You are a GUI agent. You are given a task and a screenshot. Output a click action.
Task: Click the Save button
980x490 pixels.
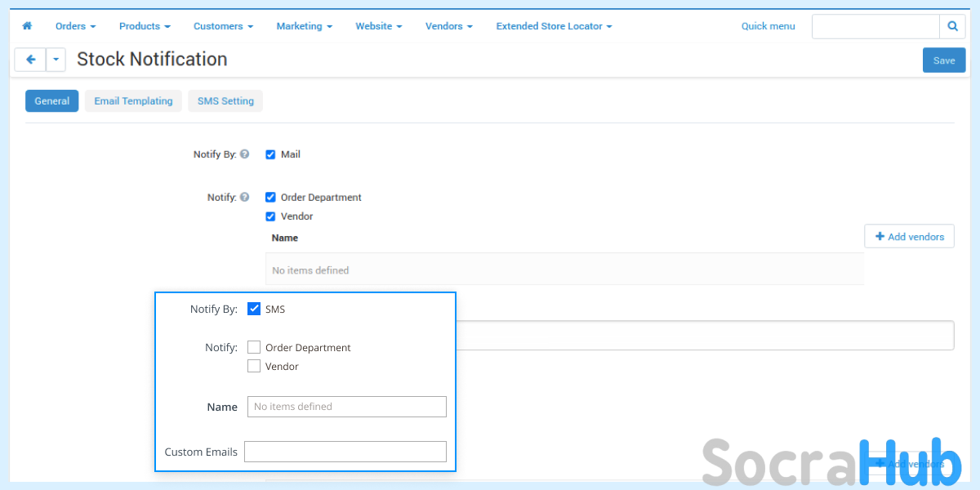[x=943, y=60]
